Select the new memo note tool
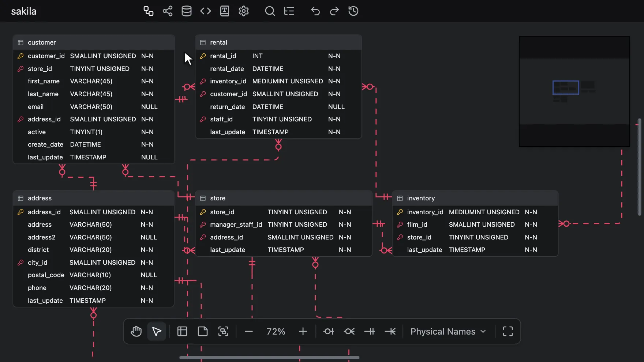The width and height of the screenshot is (644, 362). click(203, 331)
